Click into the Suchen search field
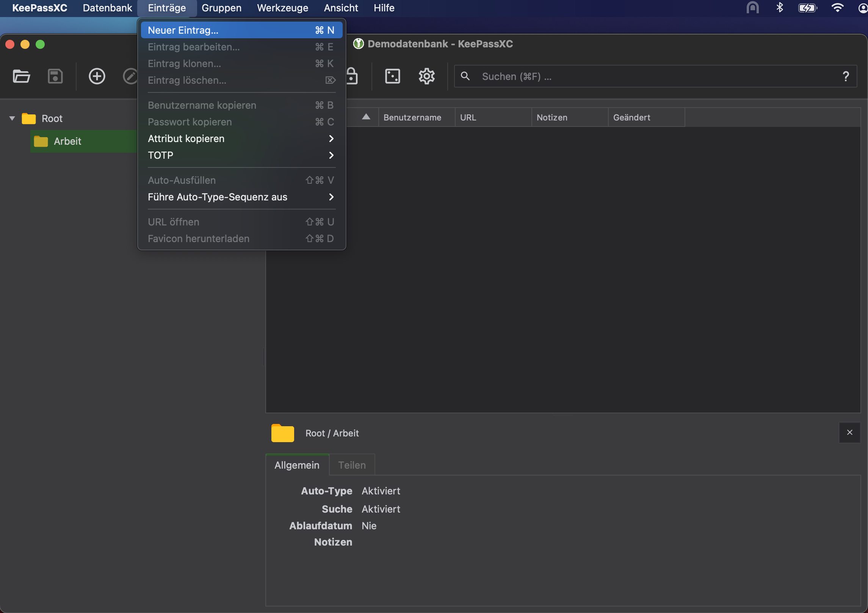This screenshot has height=613, width=868. (x=644, y=76)
